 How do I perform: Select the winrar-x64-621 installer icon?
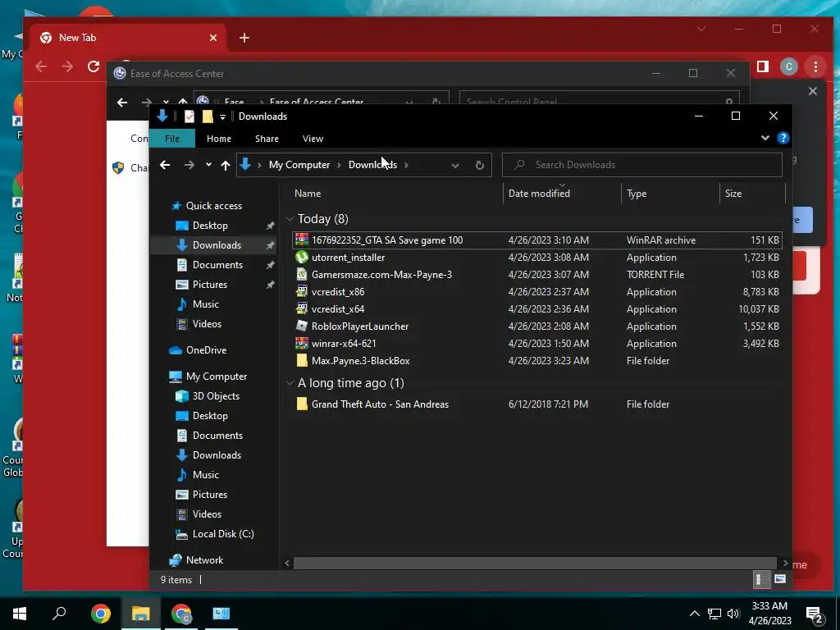(x=302, y=343)
